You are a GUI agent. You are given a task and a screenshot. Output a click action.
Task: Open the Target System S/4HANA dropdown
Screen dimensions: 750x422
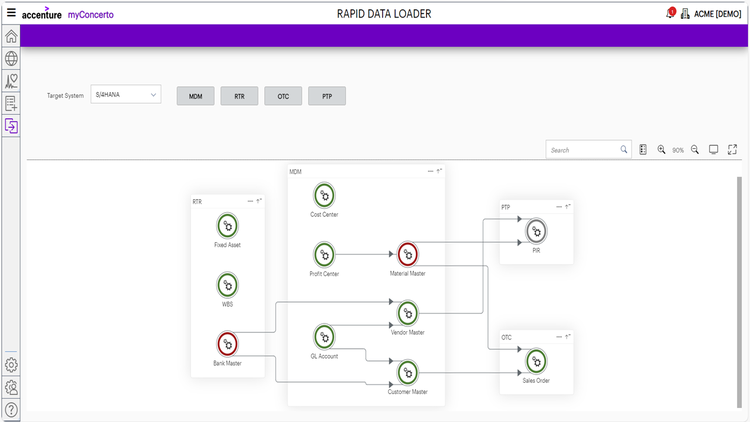126,95
